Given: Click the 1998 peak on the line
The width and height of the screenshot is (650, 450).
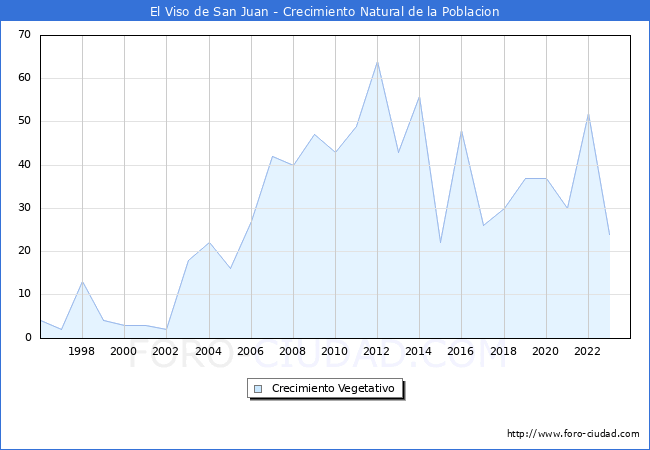Looking at the screenshot, I should pos(82,282).
